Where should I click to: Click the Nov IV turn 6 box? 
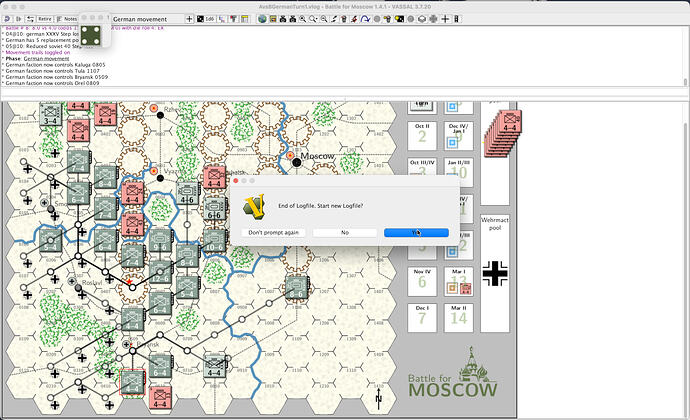(422, 278)
